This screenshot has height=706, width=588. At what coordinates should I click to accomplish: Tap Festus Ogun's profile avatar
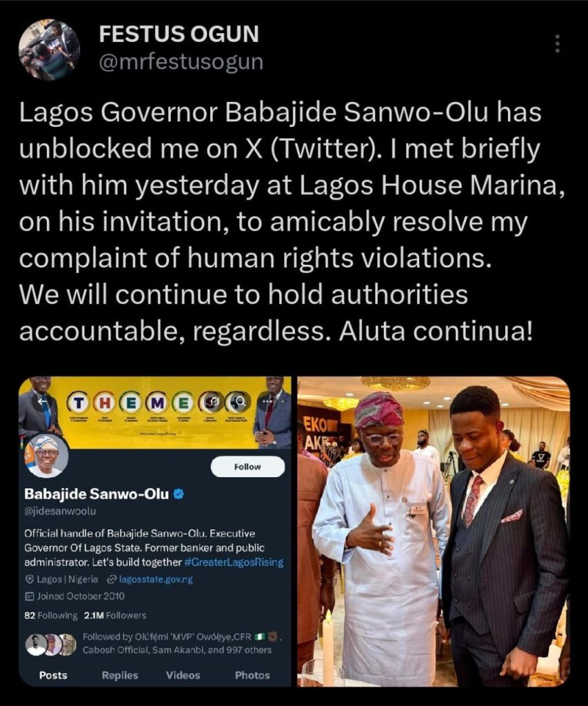tap(49, 50)
